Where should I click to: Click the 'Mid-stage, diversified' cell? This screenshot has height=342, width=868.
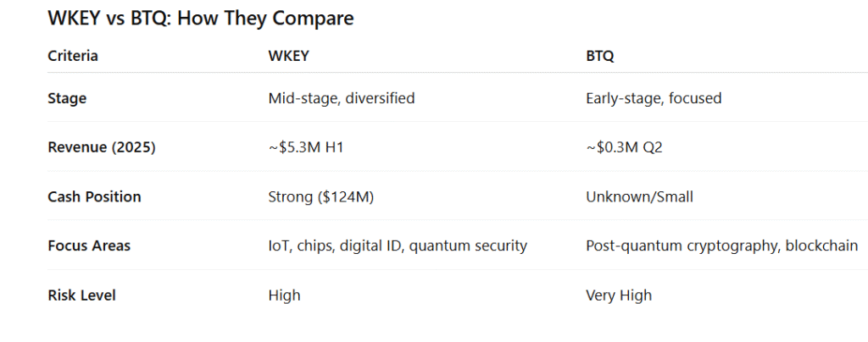click(x=341, y=98)
